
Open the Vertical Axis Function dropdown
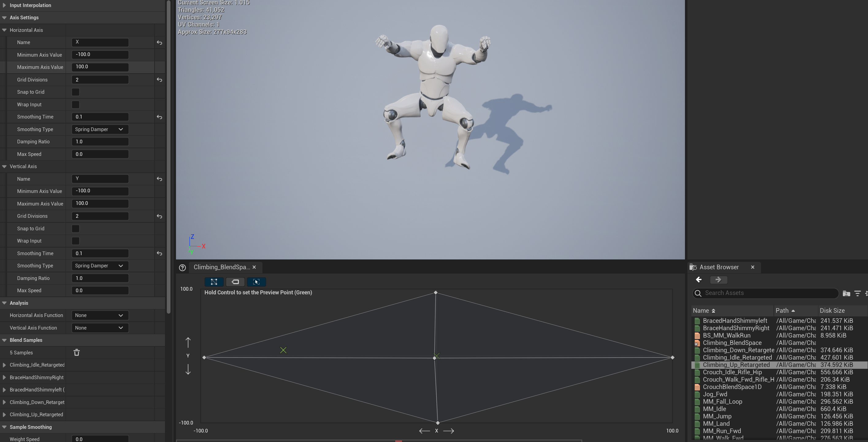click(x=100, y=328)
